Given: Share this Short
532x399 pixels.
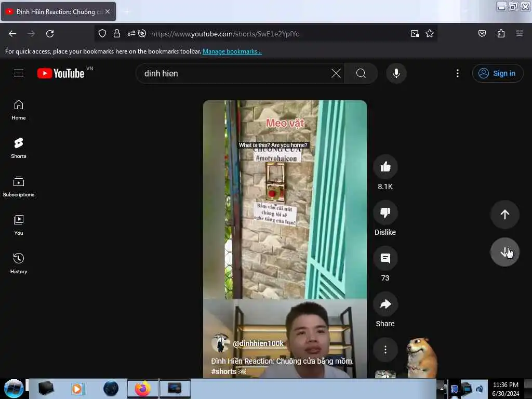Looking at the screenshot, I should (x=385, y=304).
